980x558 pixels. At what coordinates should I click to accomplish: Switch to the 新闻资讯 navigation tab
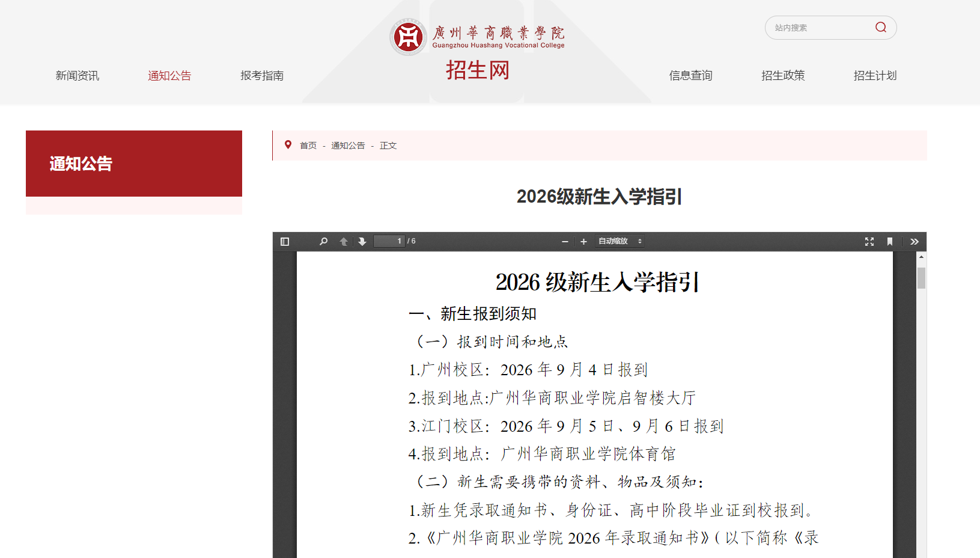(77, 75)
